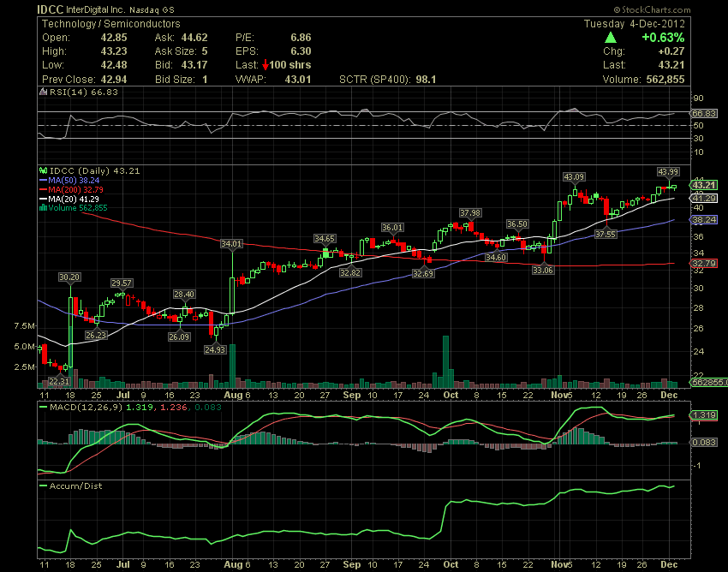728x572 pixels.
Task: Click the green volume bars icon in the legend
Action: click(x=43, y=206)
